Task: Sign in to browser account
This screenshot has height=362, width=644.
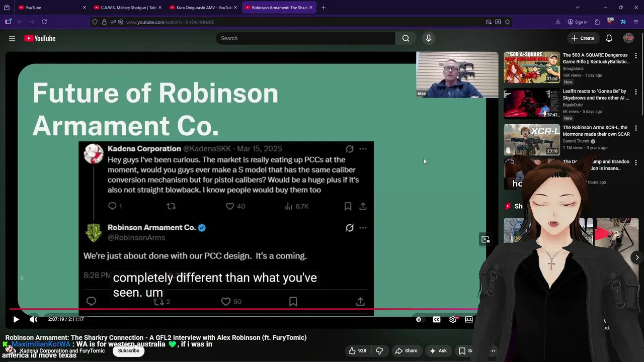Action: click(577, 22)
